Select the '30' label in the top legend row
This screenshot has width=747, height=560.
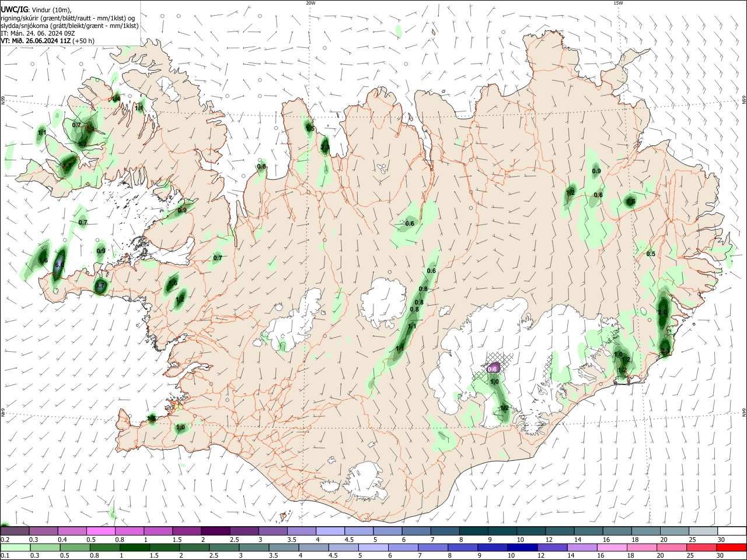721,540
